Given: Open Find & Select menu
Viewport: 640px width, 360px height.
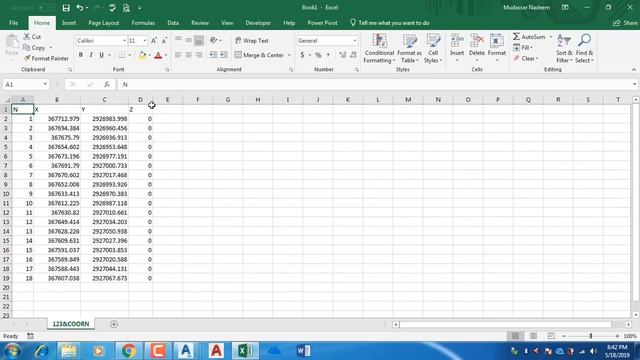Looking at the screenshot, I should (584, 49).
